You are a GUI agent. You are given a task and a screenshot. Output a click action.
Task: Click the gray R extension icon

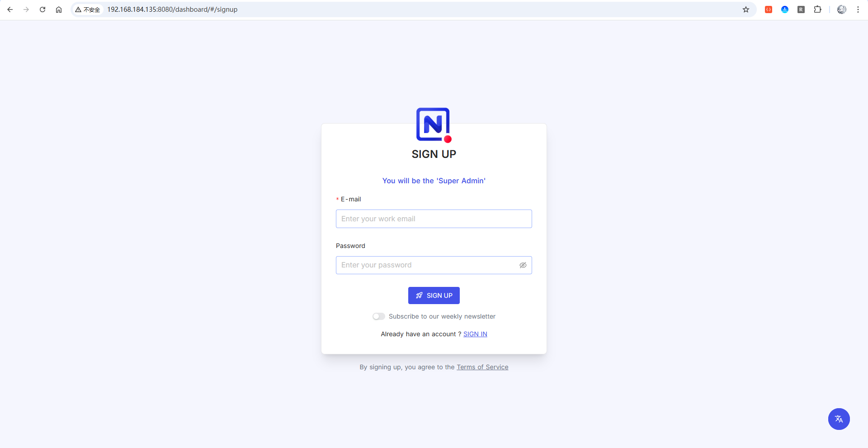coord(801,10)
